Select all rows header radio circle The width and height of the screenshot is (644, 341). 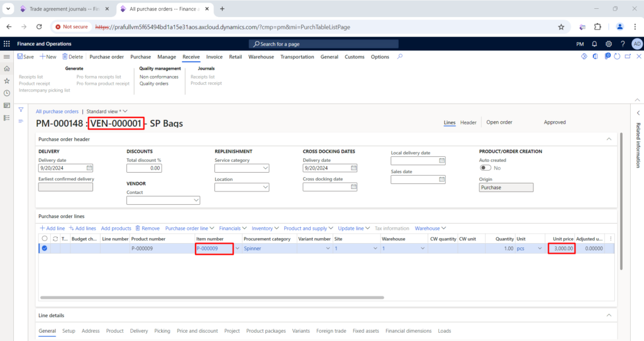(x=45, y=239)
